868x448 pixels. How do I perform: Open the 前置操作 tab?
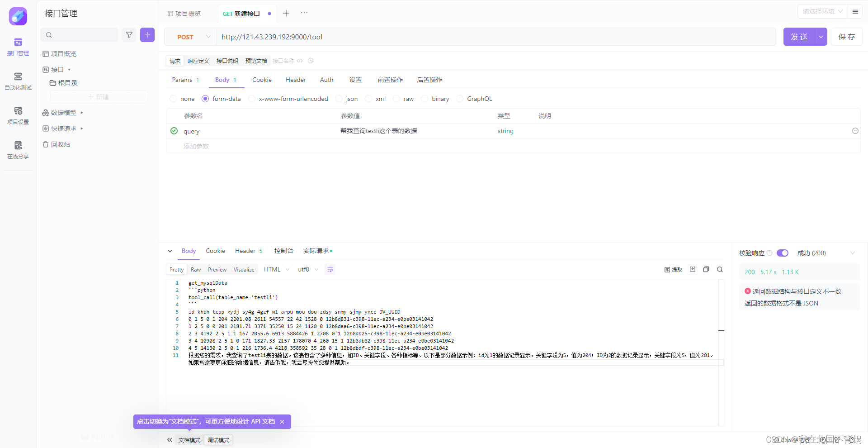390,80
